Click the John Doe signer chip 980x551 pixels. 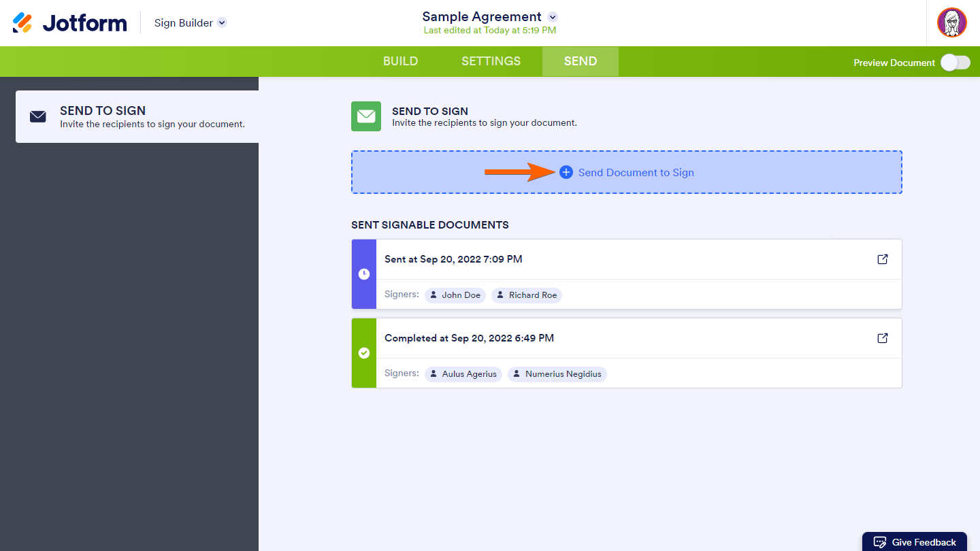455,295
